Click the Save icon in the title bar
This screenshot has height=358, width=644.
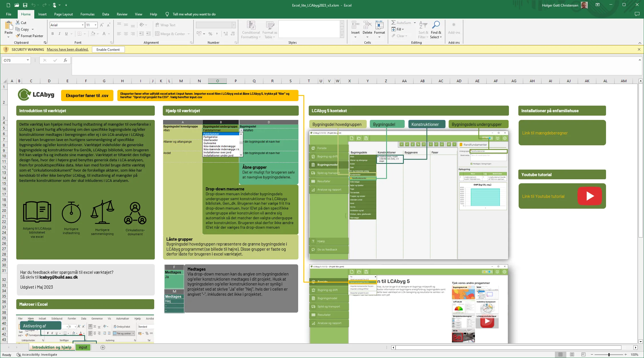coord(25,5)
